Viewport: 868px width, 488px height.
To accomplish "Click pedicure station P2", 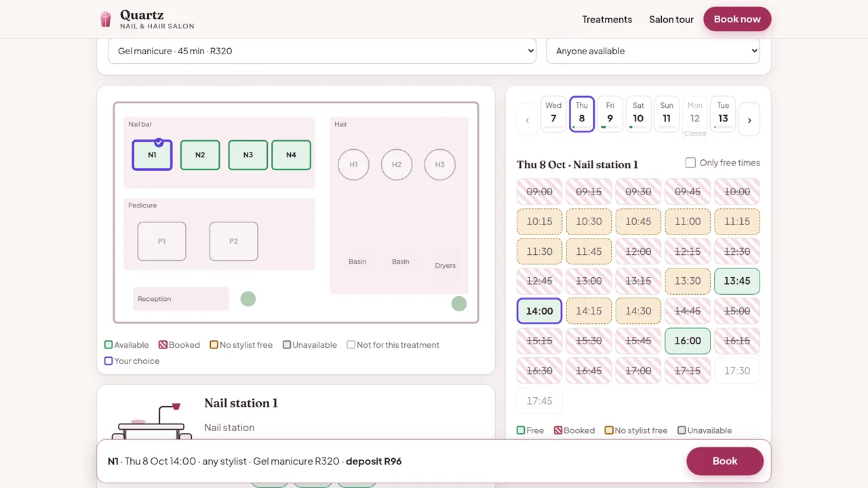I will [233, 241].
